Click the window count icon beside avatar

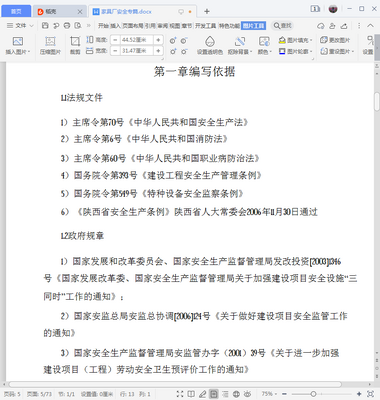(315, 9)
